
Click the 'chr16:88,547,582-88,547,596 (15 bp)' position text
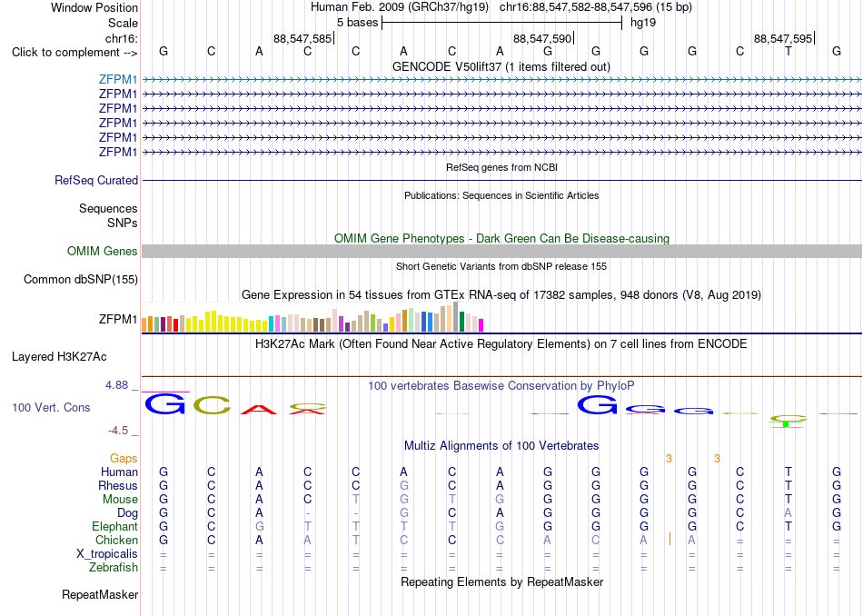click(596, 7)
